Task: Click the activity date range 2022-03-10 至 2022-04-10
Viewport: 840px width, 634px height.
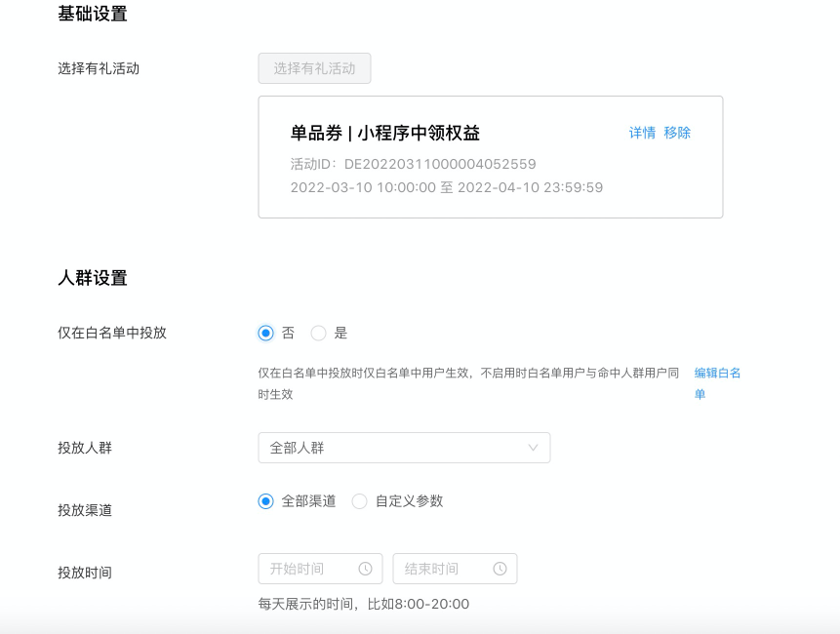Action: pos(447,187)
